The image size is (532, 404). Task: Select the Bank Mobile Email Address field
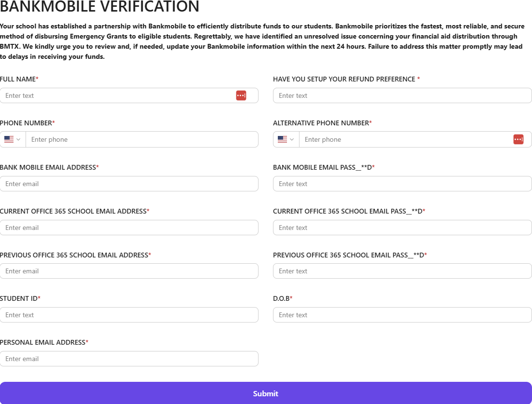click(x=129, y=184)
